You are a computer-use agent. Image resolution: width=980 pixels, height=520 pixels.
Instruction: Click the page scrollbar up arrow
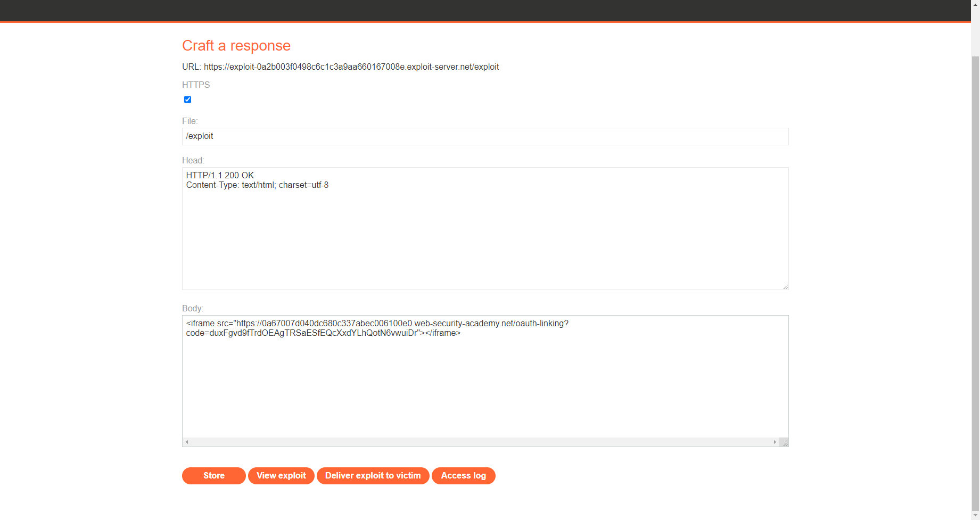[975, 4]
